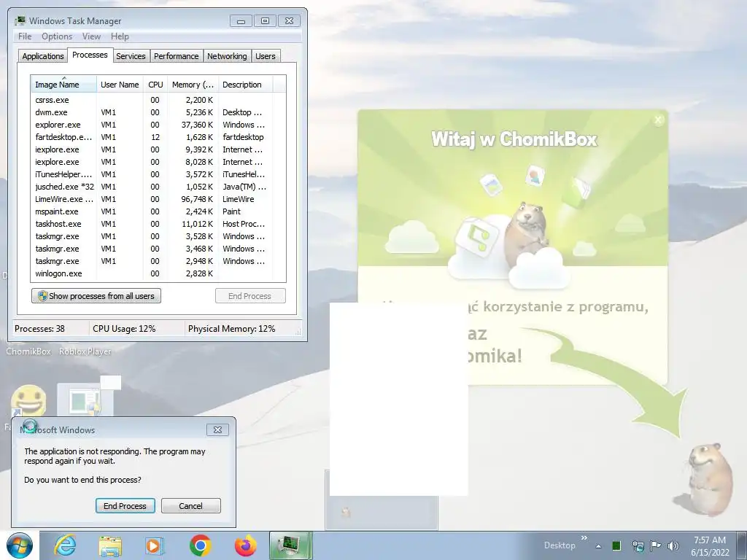The height and width of the screenshot is (560, 747).
Task: Open the network tray icon
Action: pos(638,545)
